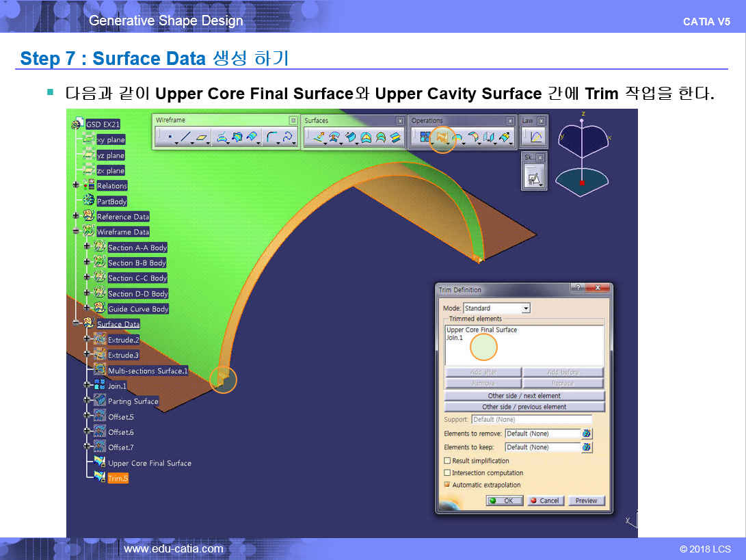Click Elements to remove selection icon
The width and height of the screenshot is (746, 560).
[x=587, y=434]
